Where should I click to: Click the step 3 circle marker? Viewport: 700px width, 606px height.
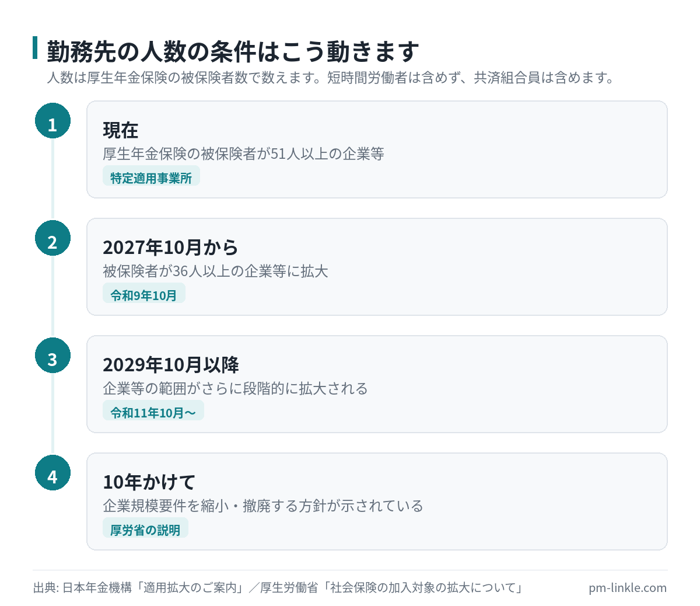[52, 356]
